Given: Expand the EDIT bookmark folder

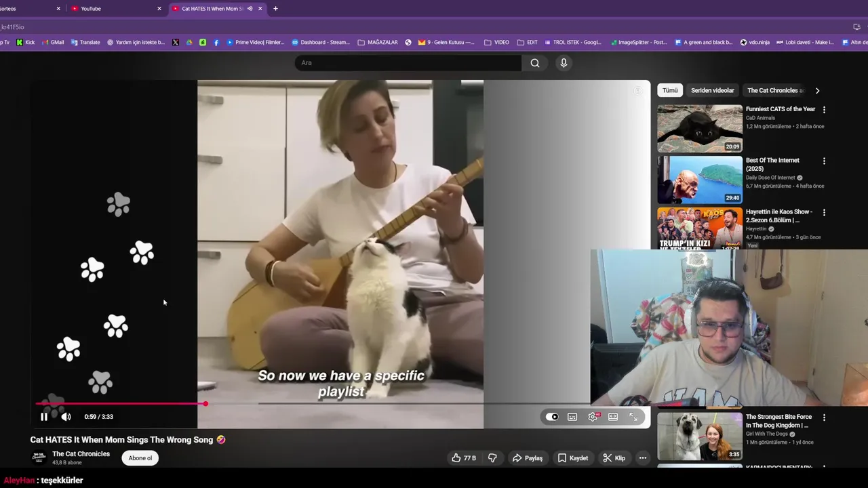Looking at the screenshot, I should tap(527, 42).
